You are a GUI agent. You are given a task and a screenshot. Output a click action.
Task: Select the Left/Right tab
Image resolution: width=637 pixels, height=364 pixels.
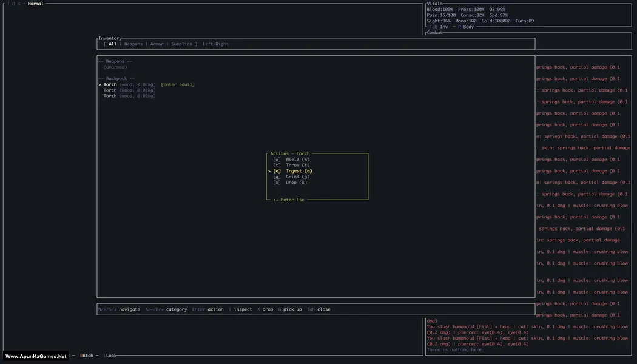215,44
